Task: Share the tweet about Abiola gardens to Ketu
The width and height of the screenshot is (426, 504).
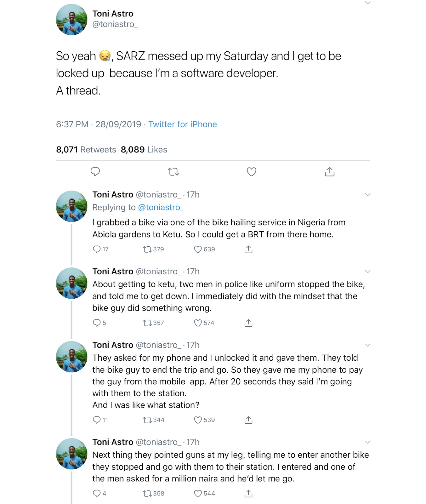Action: (248, 249)
